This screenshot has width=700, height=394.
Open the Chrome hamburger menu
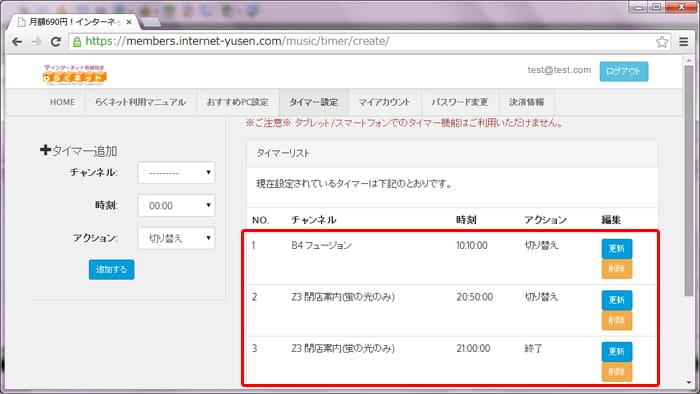tap(683, 41)
